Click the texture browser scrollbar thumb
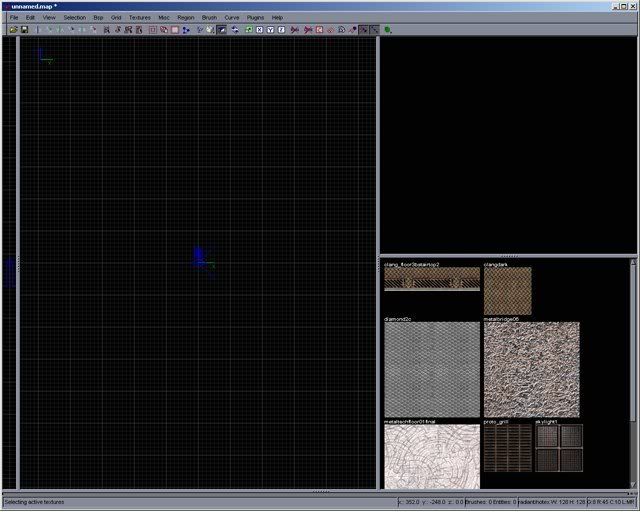The width and height of the screenshot is (640, 512). [633, 344]
